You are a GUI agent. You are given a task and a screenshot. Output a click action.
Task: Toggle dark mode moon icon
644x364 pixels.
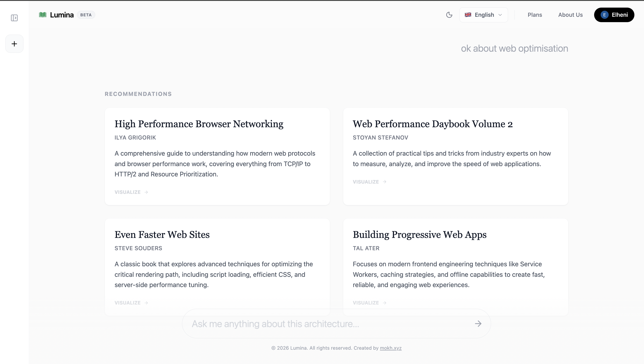point(449,15)
